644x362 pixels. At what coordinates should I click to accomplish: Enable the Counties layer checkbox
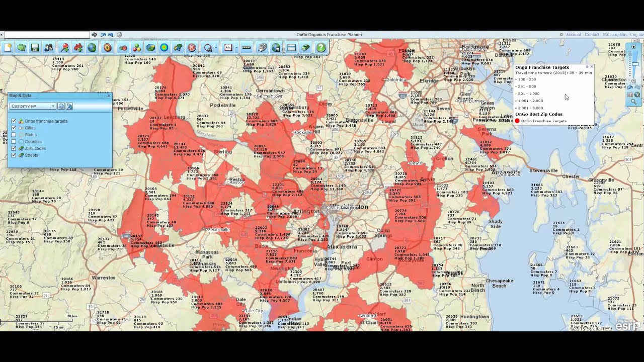[14, 142]
